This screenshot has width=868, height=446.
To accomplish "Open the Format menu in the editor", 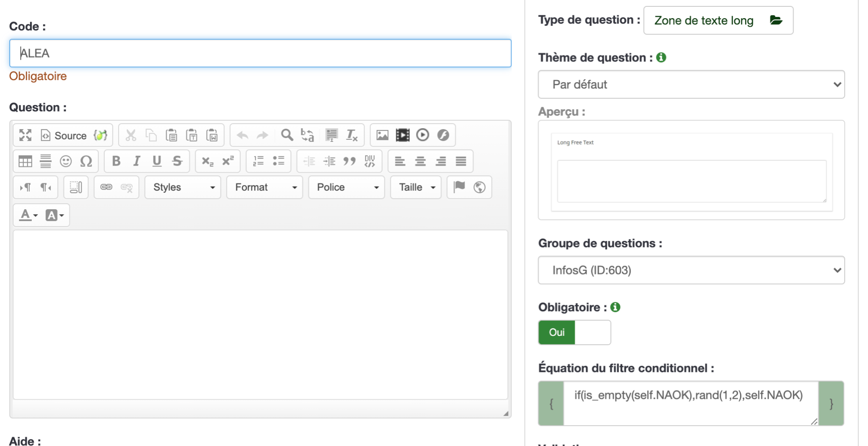I will 265,187.
